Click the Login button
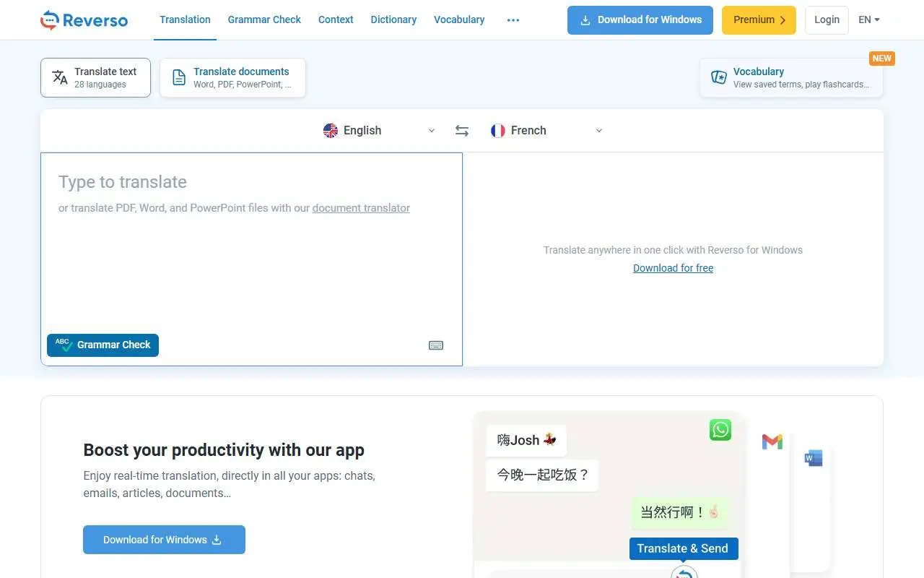This screenshot has width=924, height=578. (827, 20)
